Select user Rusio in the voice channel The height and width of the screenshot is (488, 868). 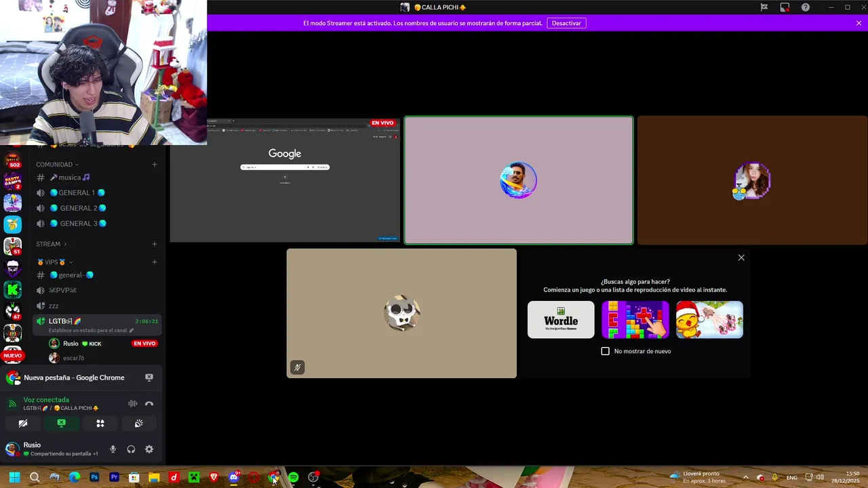click(x=103, y=344)
